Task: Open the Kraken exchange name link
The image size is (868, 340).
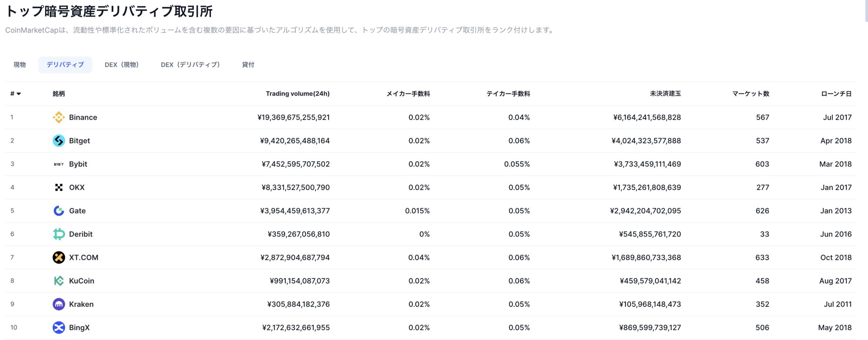Action: [x=81, y=304]
